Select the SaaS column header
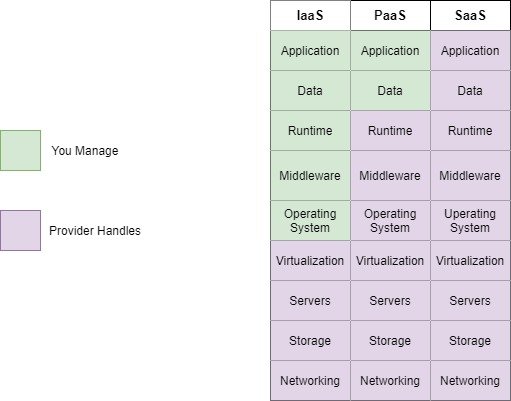Screen dimensions: 511x401 tap(470, 15)
